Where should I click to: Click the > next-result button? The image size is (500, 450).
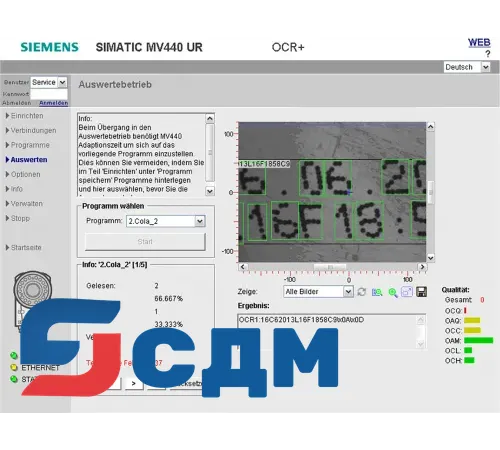134,383
